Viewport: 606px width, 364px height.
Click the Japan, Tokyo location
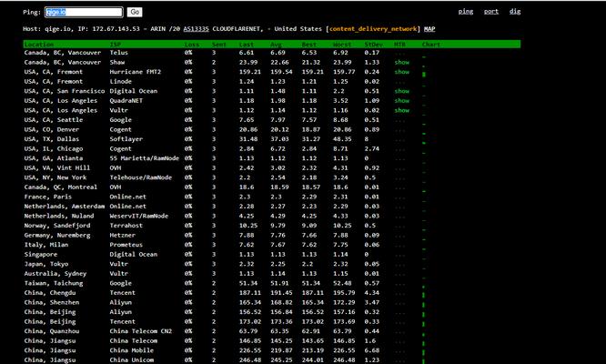[46, 264]
